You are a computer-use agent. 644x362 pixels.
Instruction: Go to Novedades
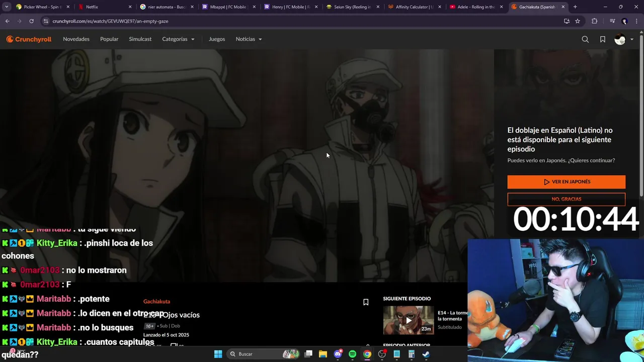76,39
